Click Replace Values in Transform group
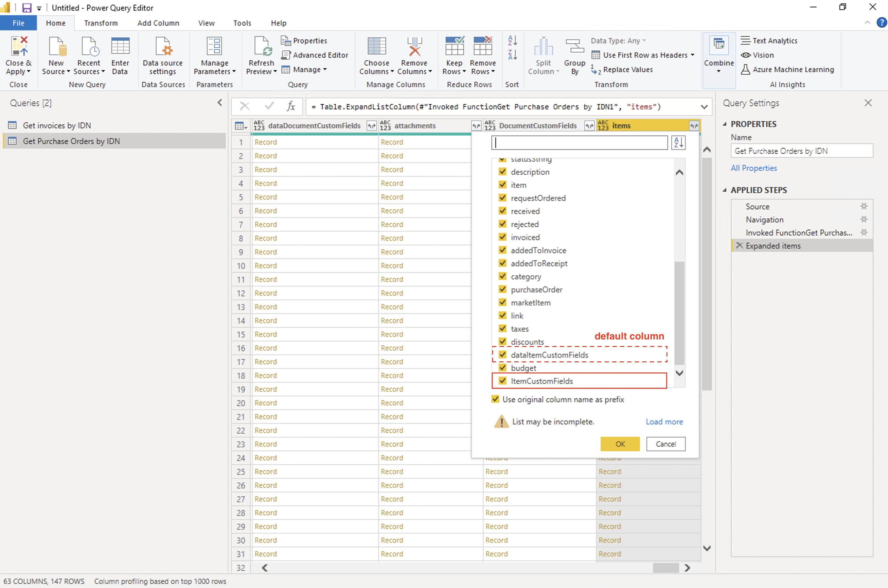 tap(622, 70)
